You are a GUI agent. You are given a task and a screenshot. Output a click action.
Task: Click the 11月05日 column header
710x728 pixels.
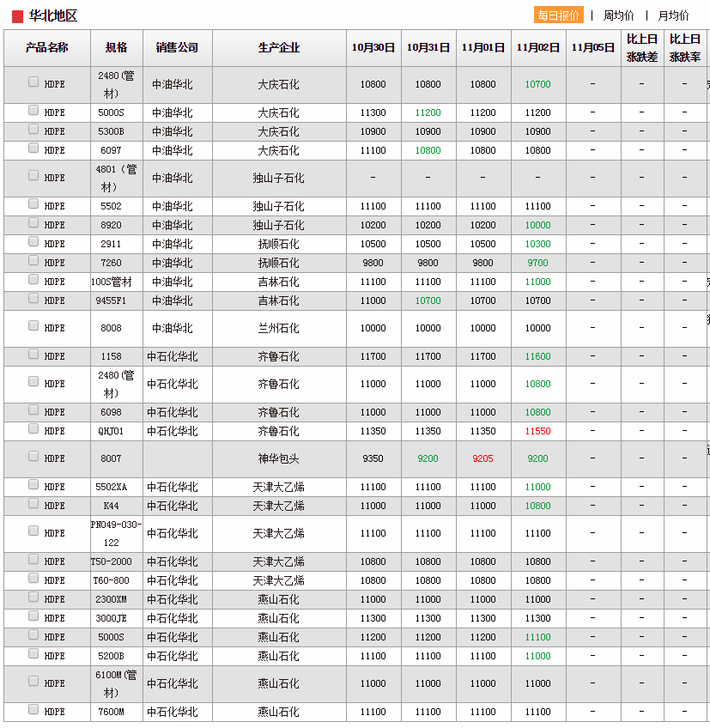point(593,48)
